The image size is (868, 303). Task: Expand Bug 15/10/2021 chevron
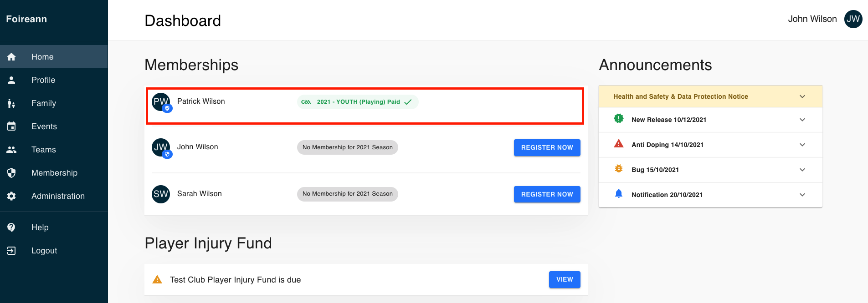click(802, 170)
